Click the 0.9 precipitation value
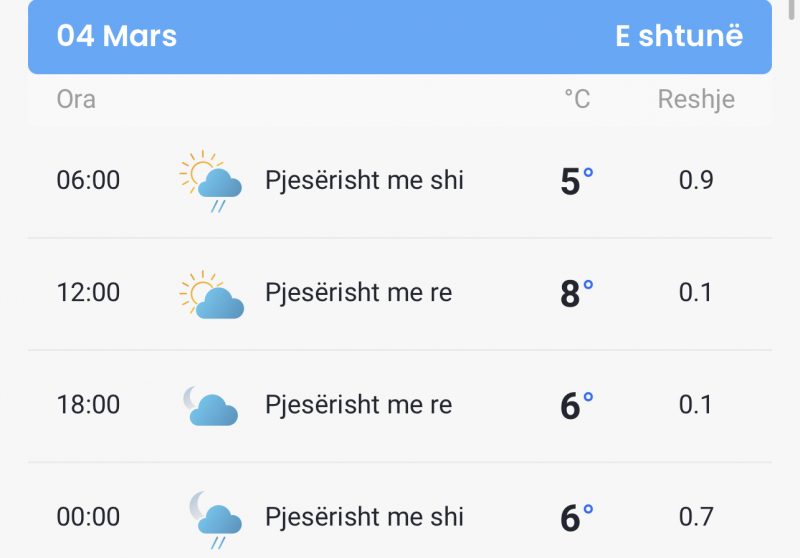800x558 pixels. click(x=696, y=180)
